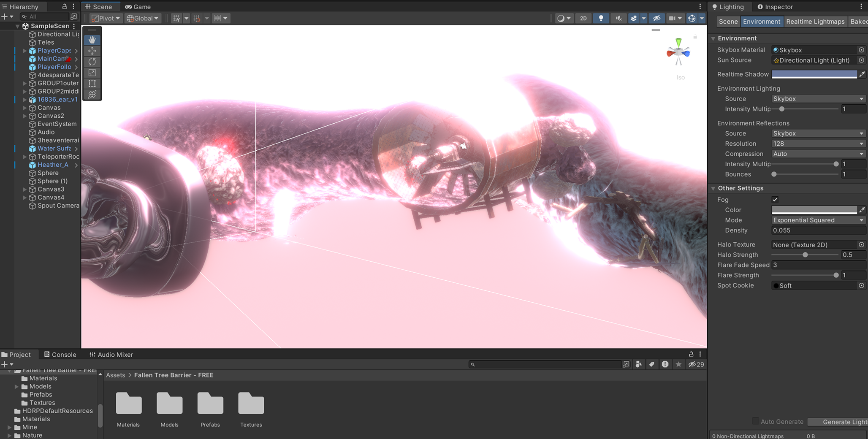Toggle scene lighting bulb
This screenshot has width=868, height=439.
[601, 18]
